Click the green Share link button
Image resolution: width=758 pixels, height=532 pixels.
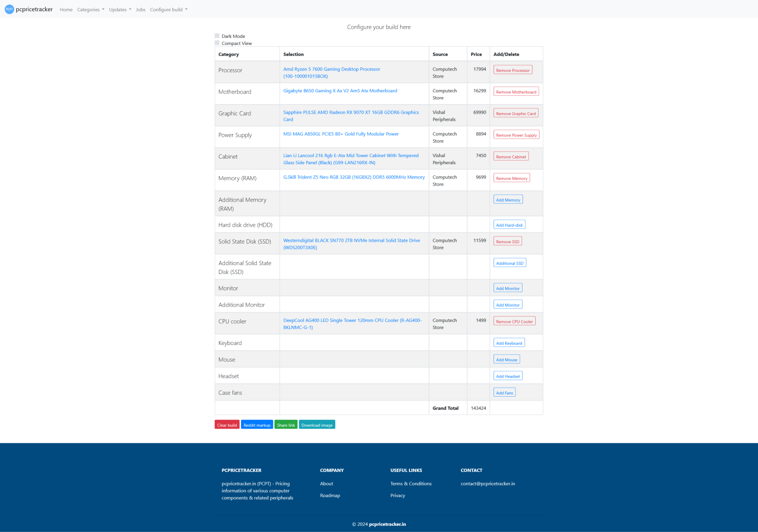pyautogui.click(x=286, y=425)
